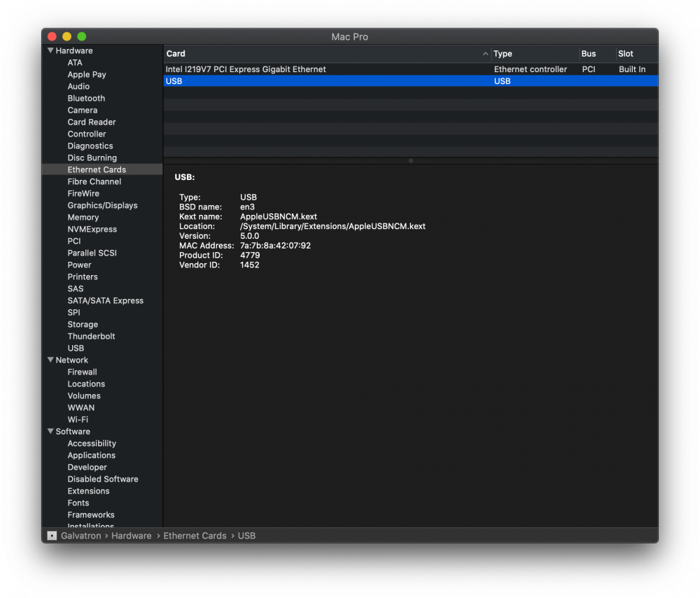Click the green zoom window button

coord(82,36)
